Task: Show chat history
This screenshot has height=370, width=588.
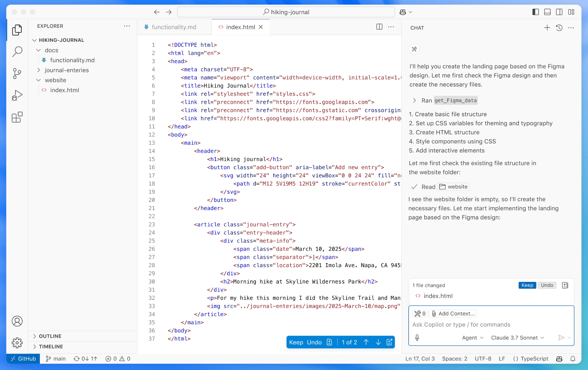Action: (x=559, y=28)
